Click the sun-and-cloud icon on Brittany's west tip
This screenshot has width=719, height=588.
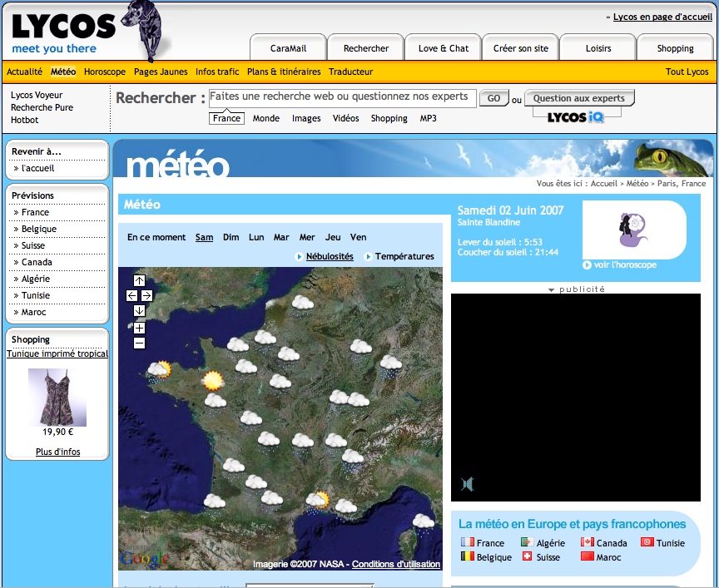tap(159, 371)
